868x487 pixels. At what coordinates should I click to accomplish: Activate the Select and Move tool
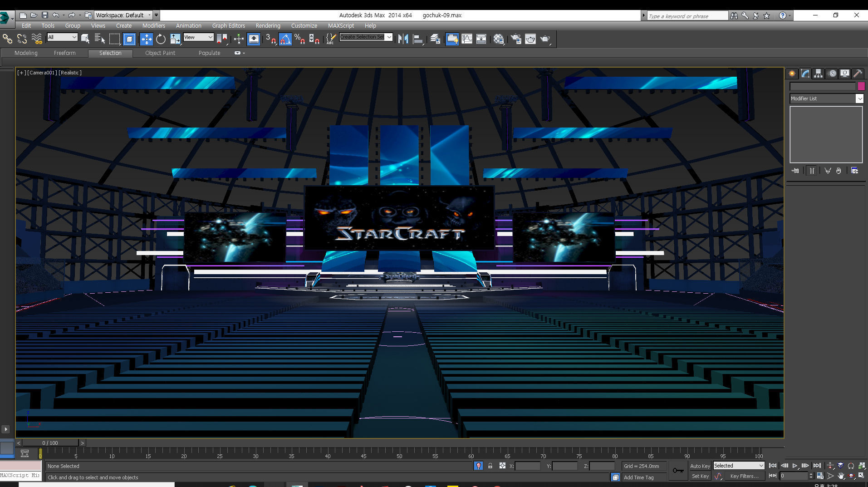146,39
